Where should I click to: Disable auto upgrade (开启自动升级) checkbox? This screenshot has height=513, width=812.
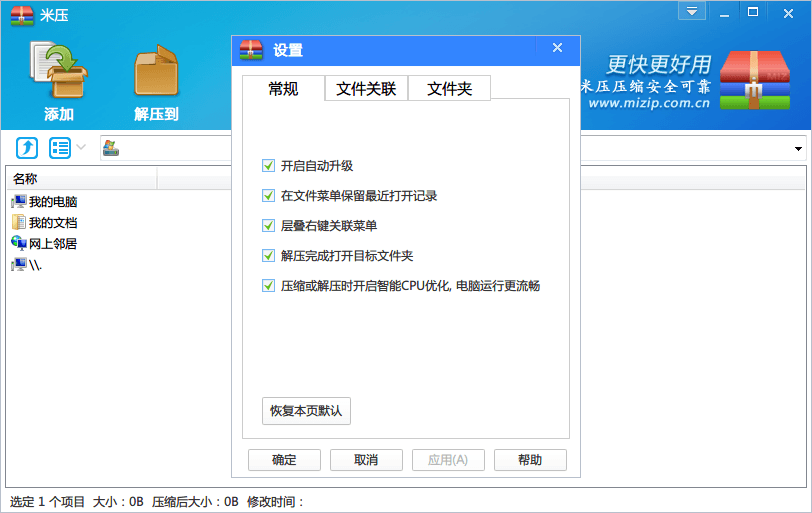tap(268, 166)
